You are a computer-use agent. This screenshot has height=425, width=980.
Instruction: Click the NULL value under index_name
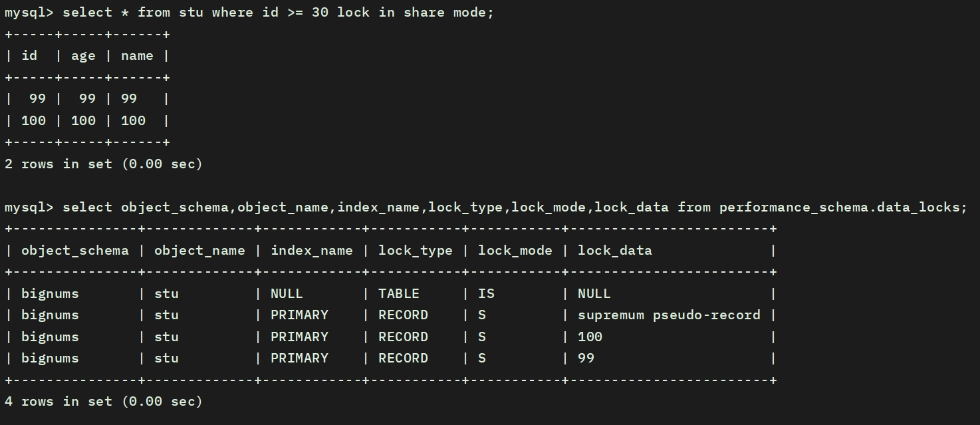pyautogui.click(x=287, y=293)
